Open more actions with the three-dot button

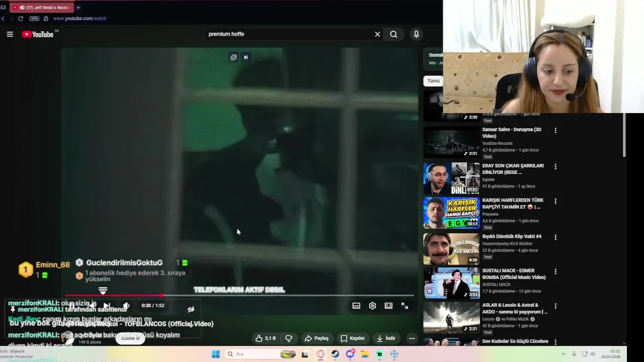tap(412, 338)
